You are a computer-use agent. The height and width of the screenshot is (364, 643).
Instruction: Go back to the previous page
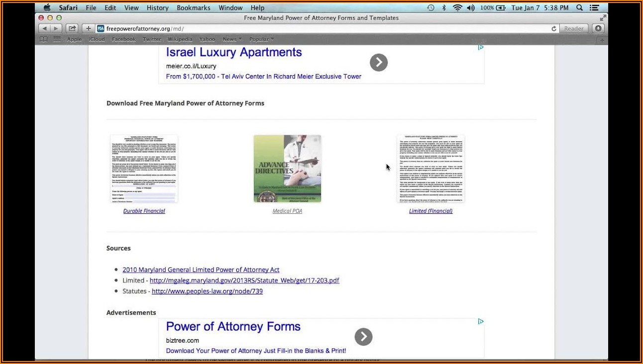click(45, 29)
